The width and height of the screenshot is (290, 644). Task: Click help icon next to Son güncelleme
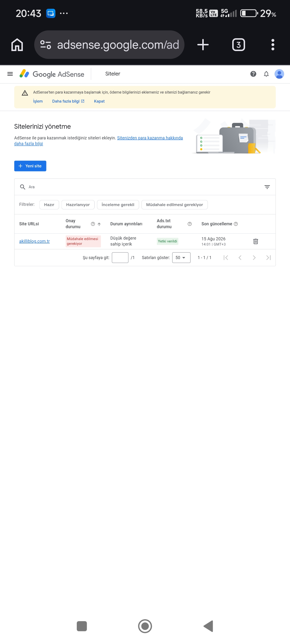(x=236, y=224)
